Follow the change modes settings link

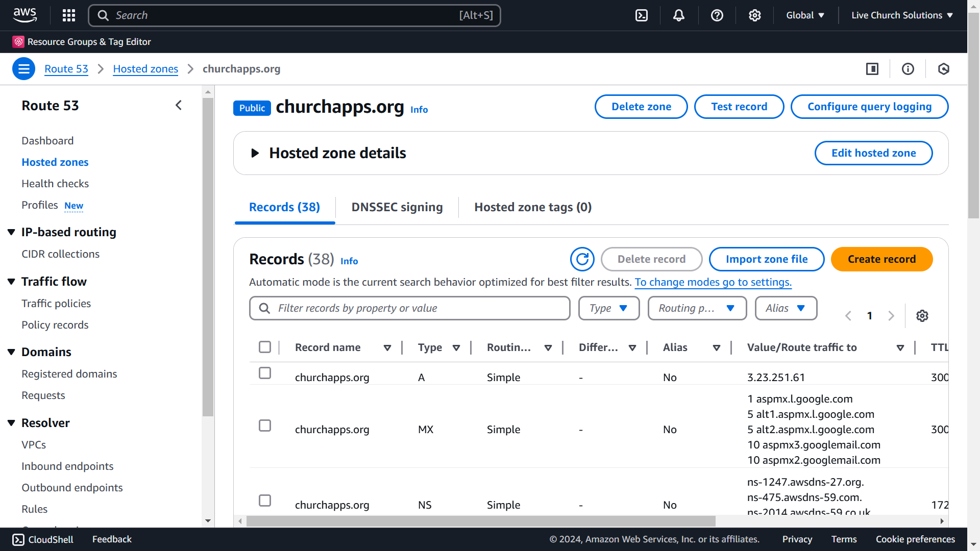click(x=713, y=282)
